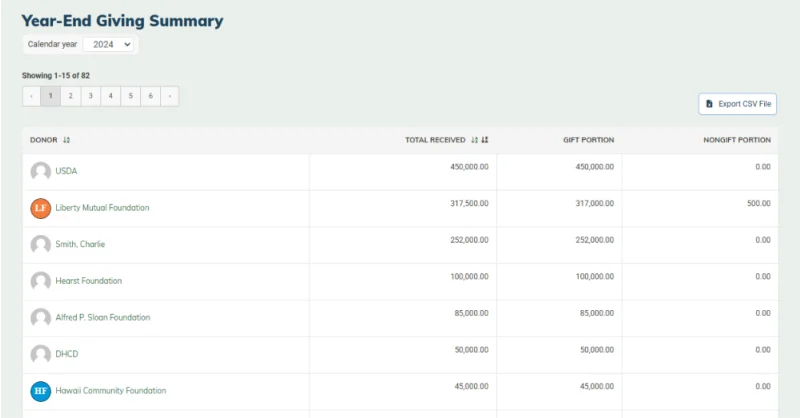Sort Total Received descending icon
800x418 pixels.
tap(485, 140)
